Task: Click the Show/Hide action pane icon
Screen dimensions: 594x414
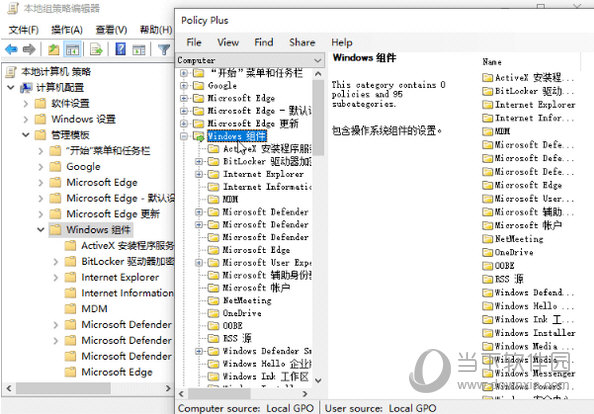Action: point(139,49)
